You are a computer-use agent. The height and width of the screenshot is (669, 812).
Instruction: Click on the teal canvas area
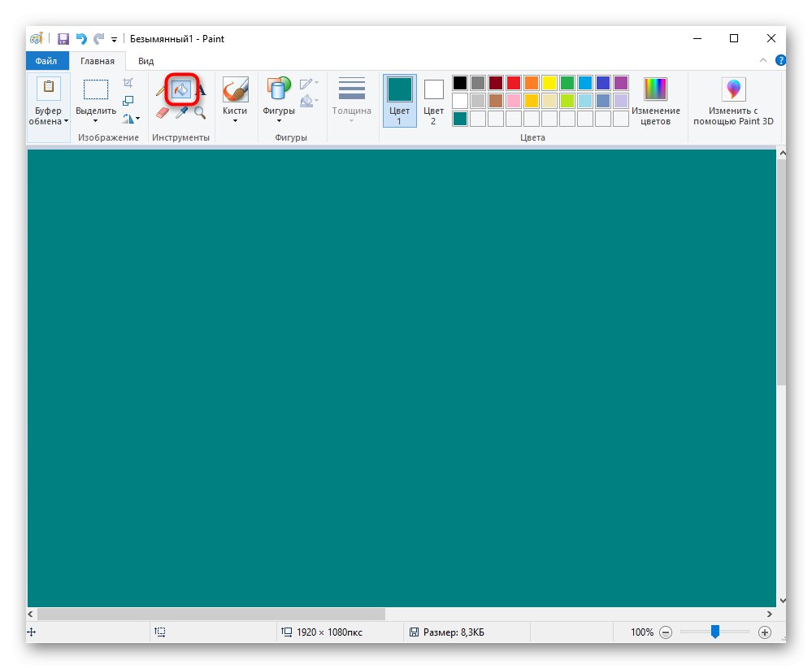(402, 378)
